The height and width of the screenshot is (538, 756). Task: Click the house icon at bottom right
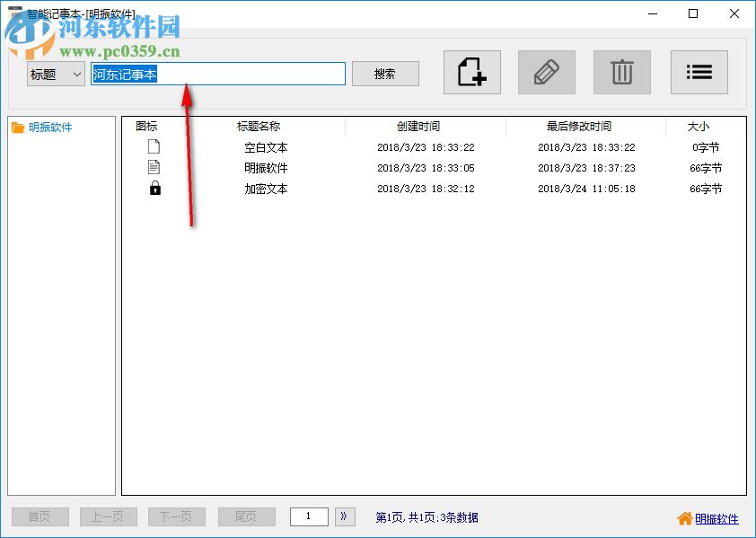pos(683,518)
